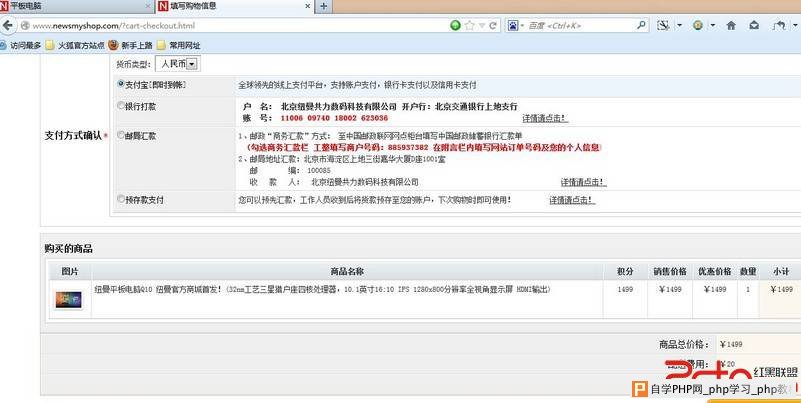This screenshot has width=801, height=403.
Task: Click the 图片 column header
Action: [x=69, y=271]
